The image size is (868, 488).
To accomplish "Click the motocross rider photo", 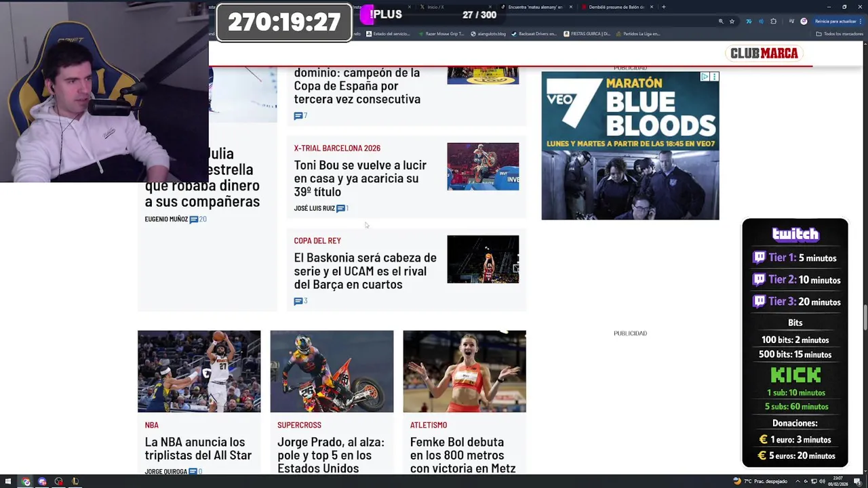I will tap(332, 371).
